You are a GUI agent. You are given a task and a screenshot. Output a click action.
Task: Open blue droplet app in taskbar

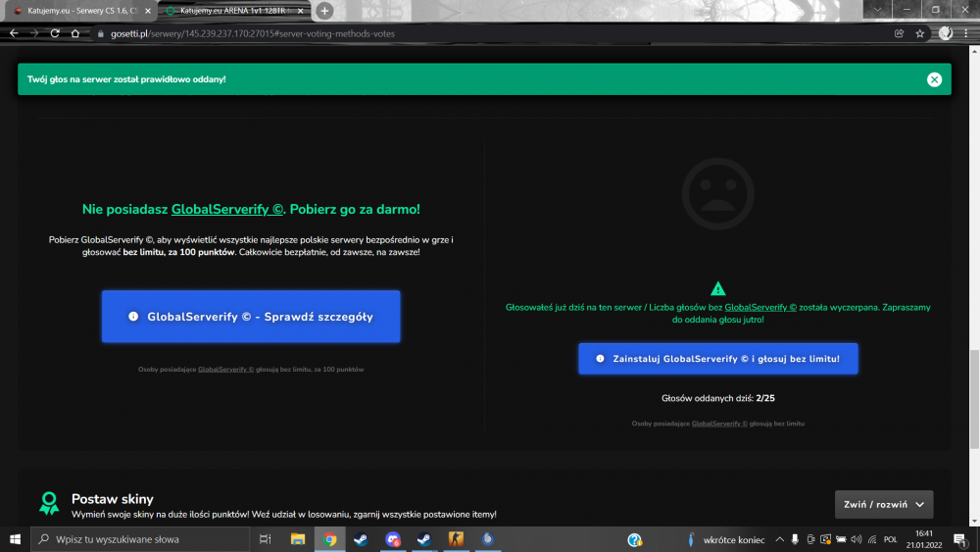pos(487,539)
